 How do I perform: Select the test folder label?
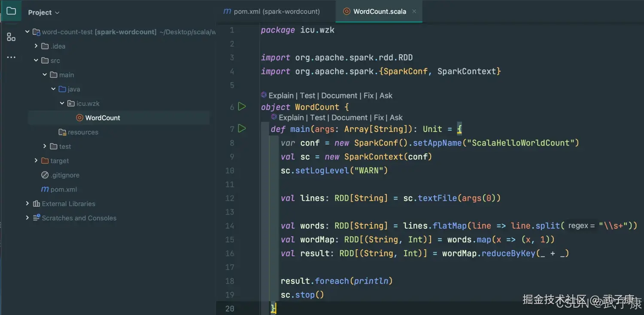coord(65,147)
